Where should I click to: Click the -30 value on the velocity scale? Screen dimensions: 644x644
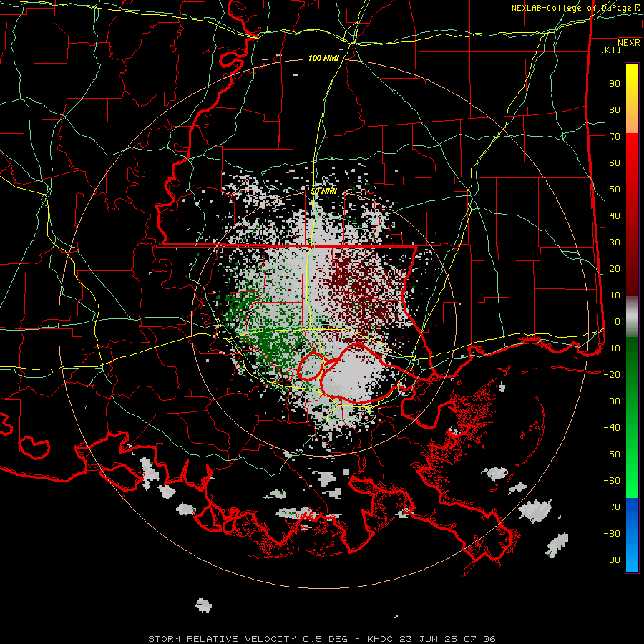pos(612,401)
